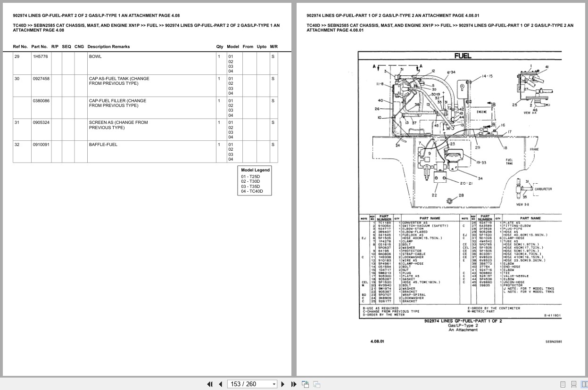Screen dimensions: 588x390
Task: Select part number 0380086
Action: click(41, 100)
